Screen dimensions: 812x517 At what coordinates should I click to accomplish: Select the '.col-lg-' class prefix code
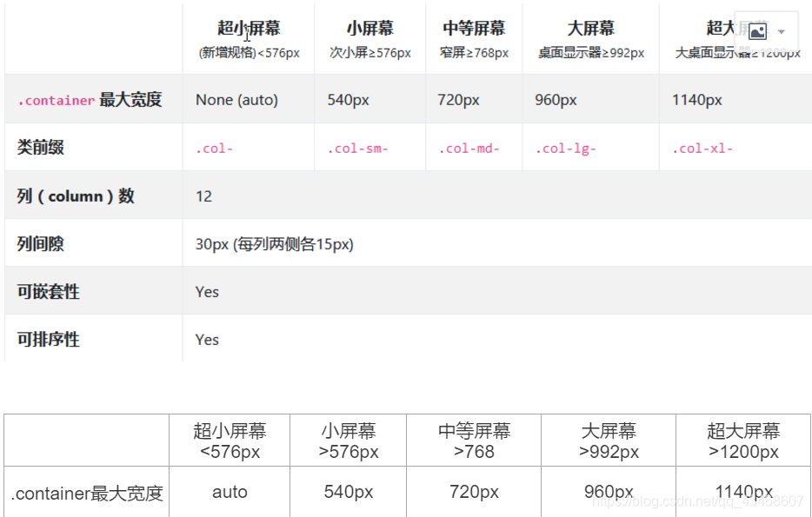(565, 149)
